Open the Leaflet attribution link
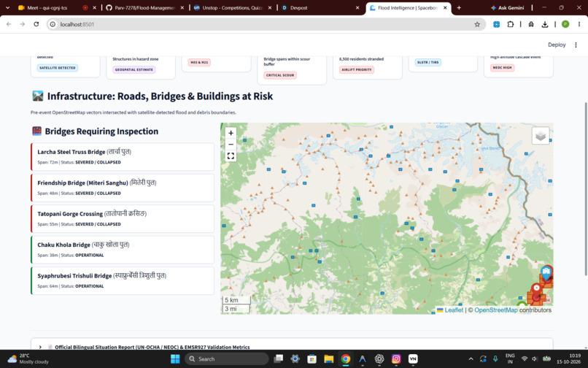This screenshot has height=368, width=588. (450, 310)
